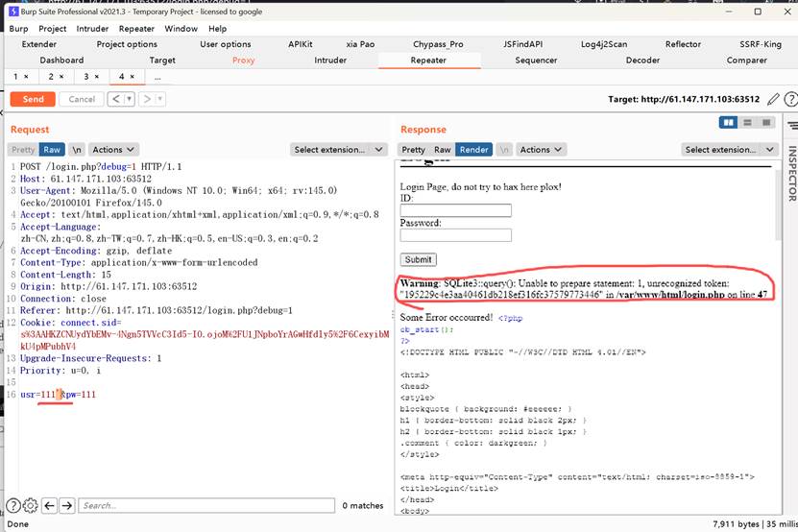Image resolution: width=798 pixels, height=532 pixels.
Task: Close Repeater tab 2
Action: 61,77
